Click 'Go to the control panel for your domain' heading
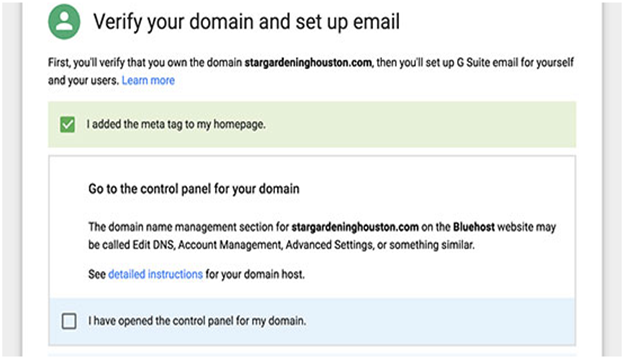The height and width of the screenshot is (363, 623). click(194, 189)
